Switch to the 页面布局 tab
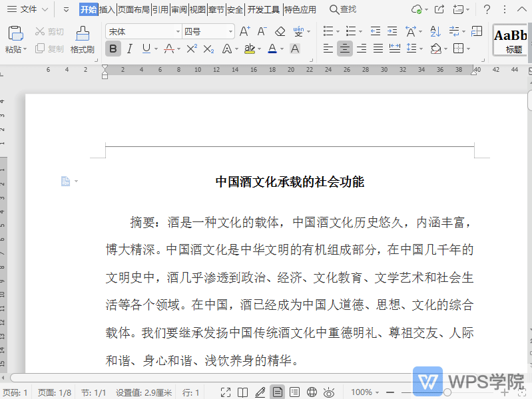This screenshot has width=532, height=399. point(133,9)
